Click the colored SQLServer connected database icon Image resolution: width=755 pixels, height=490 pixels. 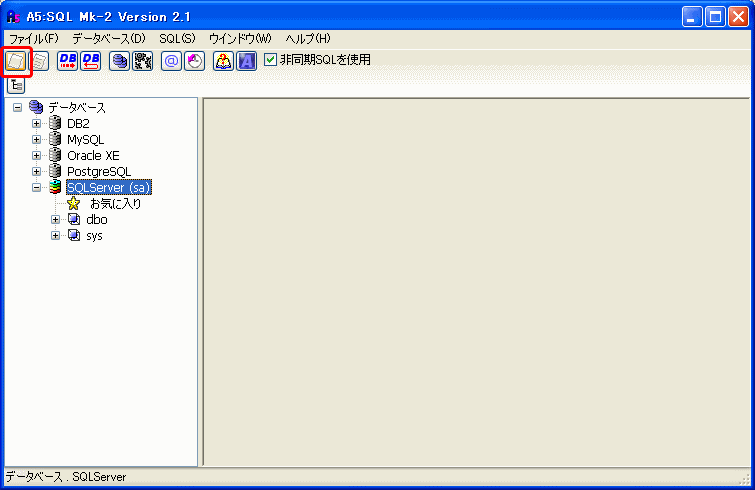(55, 187)
